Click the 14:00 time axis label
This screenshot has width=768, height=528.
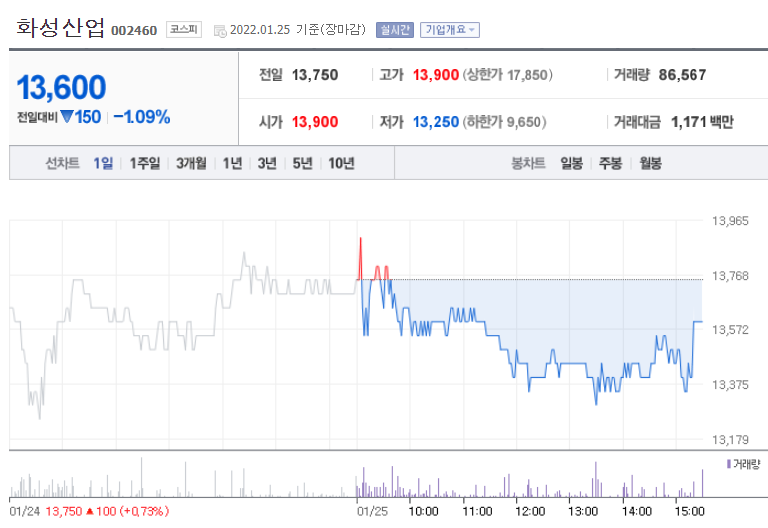click(x=637, y=511)
